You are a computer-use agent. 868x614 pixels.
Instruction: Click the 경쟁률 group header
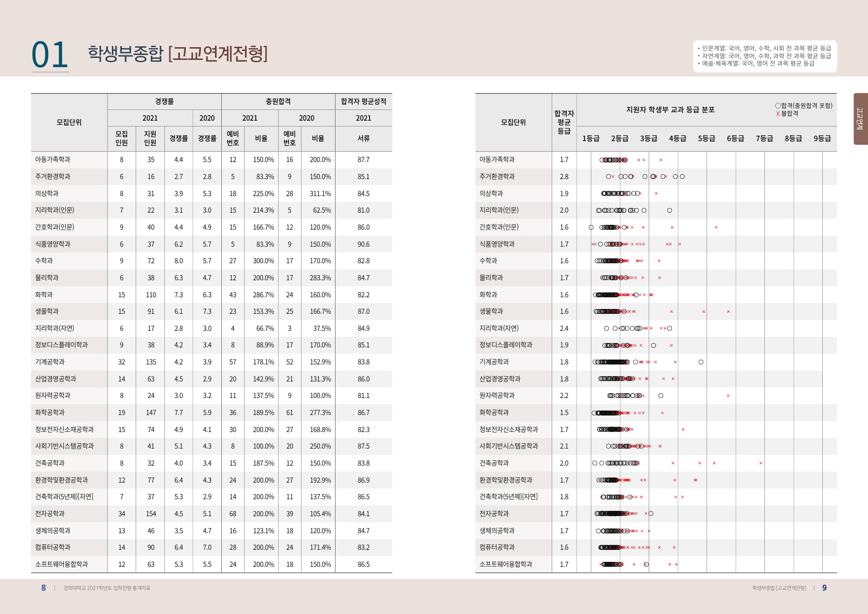(164, 102)
